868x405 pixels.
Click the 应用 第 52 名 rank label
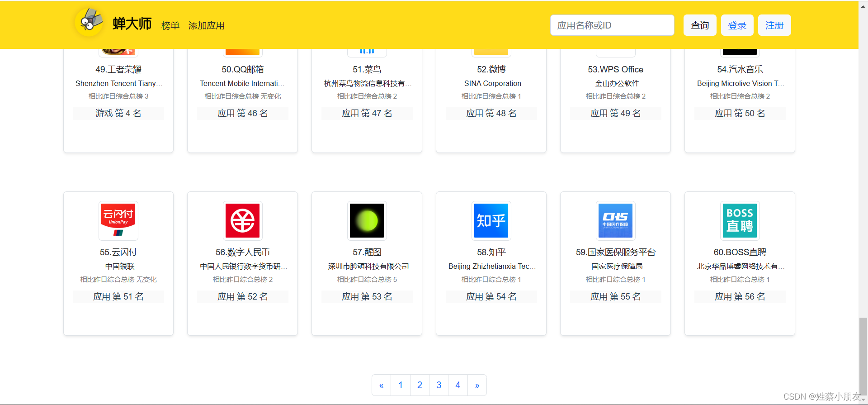pyautogui.click(x=243, y=296)
